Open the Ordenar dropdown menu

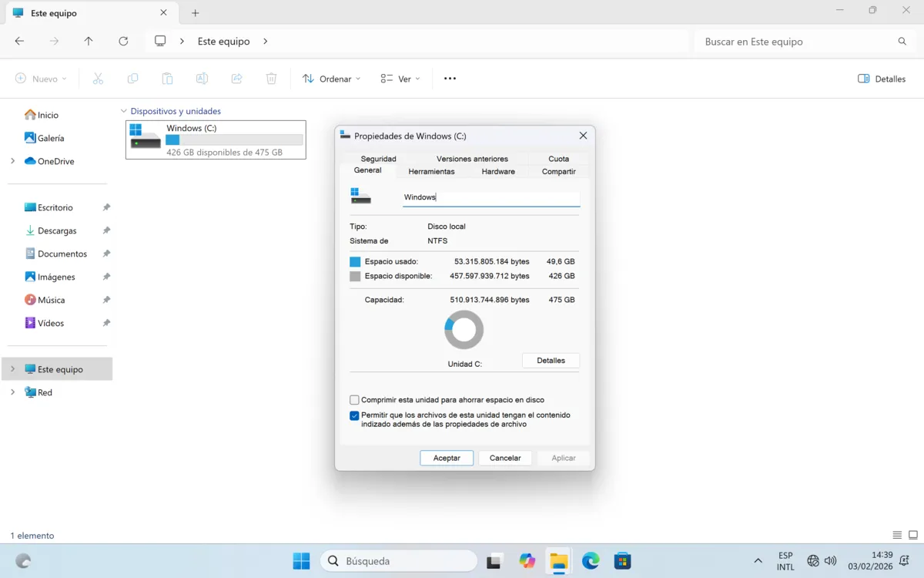pyautogui.click(x=331, y=79)
